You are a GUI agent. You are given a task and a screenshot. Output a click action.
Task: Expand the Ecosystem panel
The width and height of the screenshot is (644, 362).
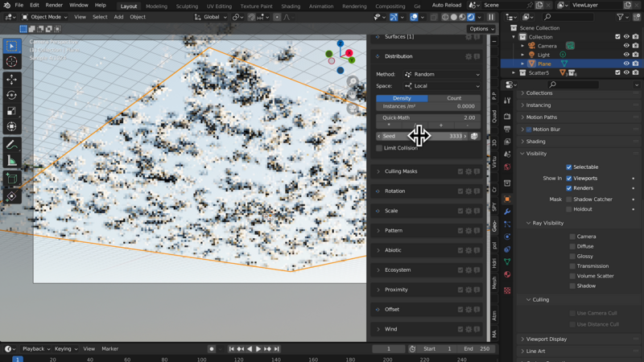(x=397, y=269)
